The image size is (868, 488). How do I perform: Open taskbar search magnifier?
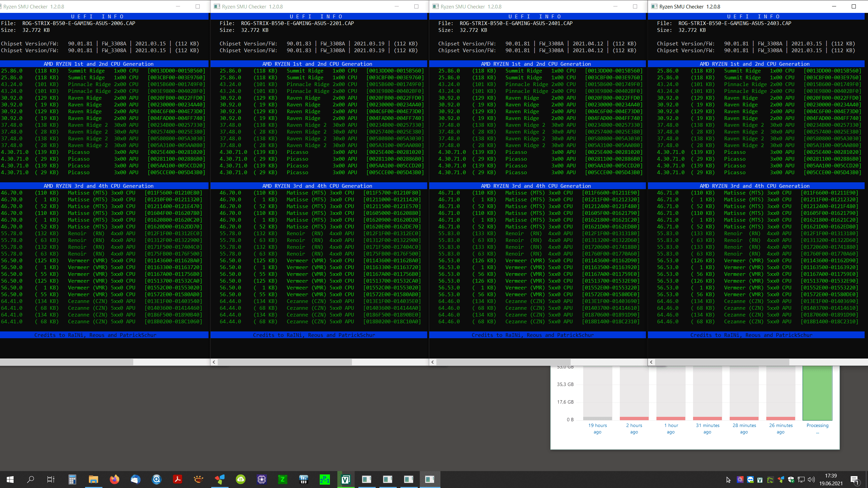31,479
